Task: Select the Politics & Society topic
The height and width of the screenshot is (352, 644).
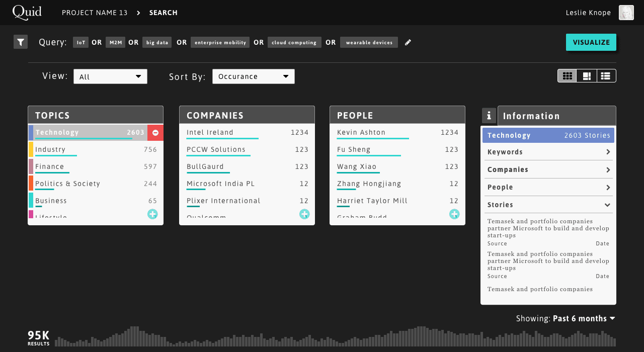Action: (96, 184)
